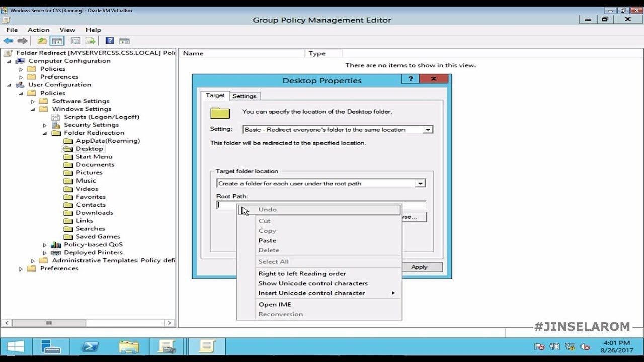
Task: Collapse the Folder Redirection node
Action: (45, 133)
